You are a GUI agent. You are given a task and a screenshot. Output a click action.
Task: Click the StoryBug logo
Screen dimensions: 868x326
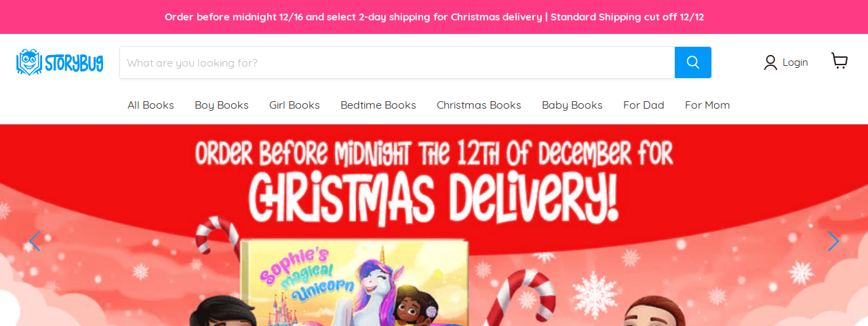[x=60, y=62]
